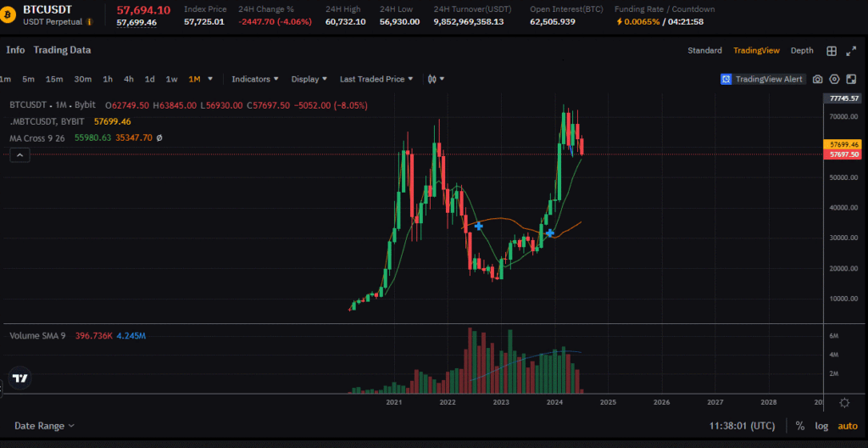868x448 pixels.
Task: Click the .MBTCUSDT, BYBIT legend entry
Action: (x=47, y=121)
